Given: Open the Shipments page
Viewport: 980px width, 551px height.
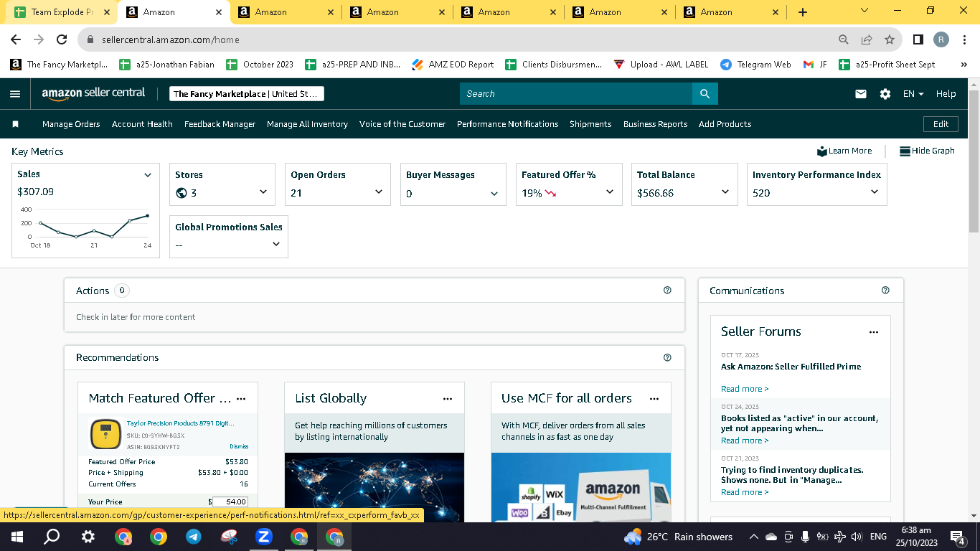Looking at the screenshot, I should pyautogui.click(x=590, y=124).
